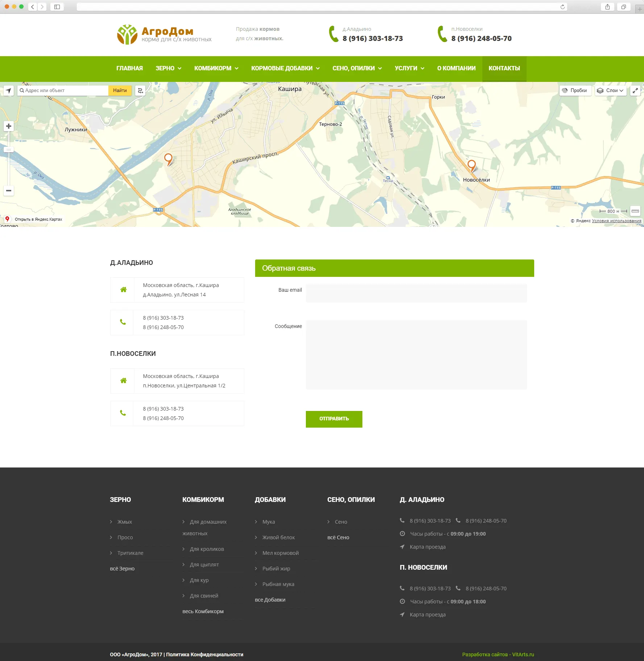This screenshot has height=661, width=644.
Task: Toggle the browser sidebar view
Action: point(57,7)
